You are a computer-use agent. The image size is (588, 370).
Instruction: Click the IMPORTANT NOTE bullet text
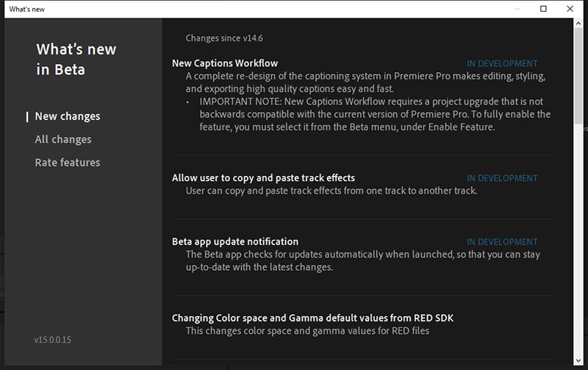(x=375, y=114)
